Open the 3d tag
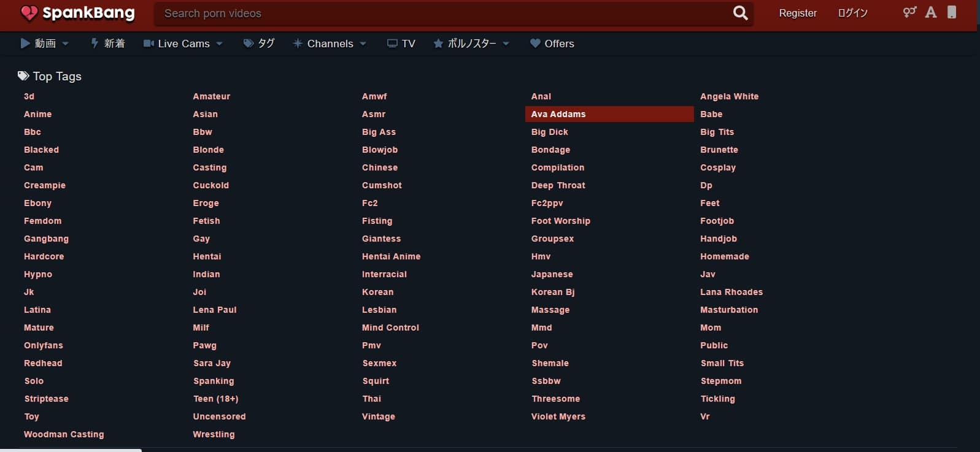980x452 pixels. click(29, 96)
